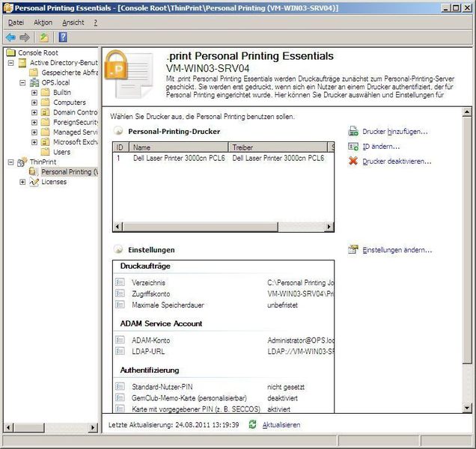The height and width of the screenshot is (449, 476).
Task: Click the ADAM-Konto setting row icon
Action: coord(120,340)
